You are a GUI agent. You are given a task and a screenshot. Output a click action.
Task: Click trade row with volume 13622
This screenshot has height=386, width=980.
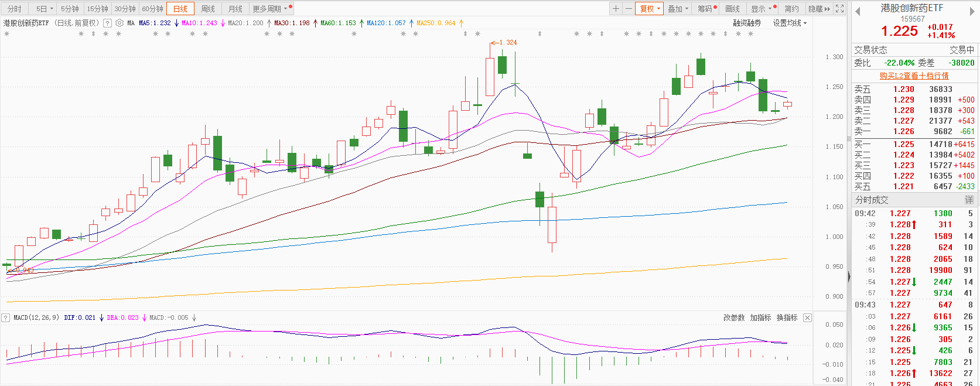[914, 373]
